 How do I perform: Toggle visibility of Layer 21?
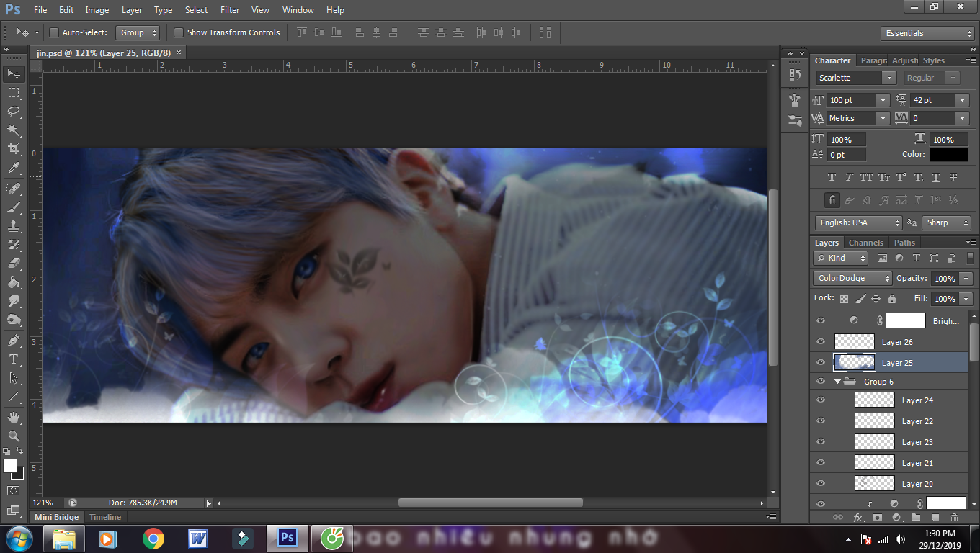click(821, 463)
